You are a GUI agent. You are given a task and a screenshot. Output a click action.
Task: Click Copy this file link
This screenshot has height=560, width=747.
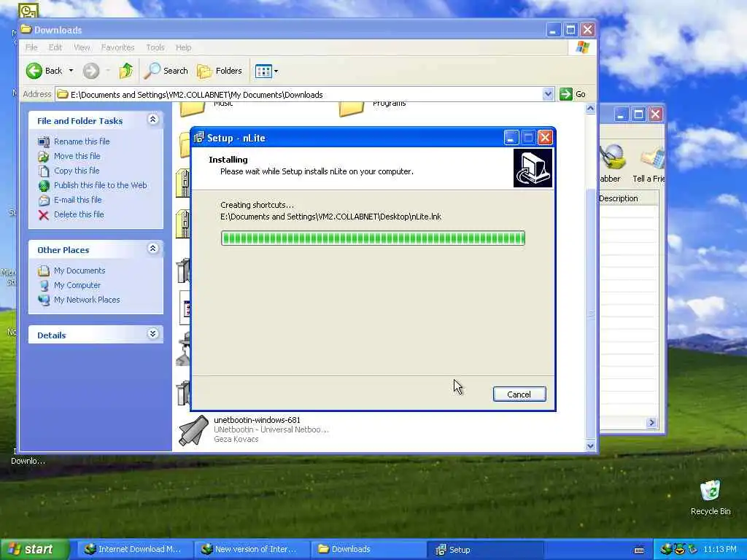[77, 171]
